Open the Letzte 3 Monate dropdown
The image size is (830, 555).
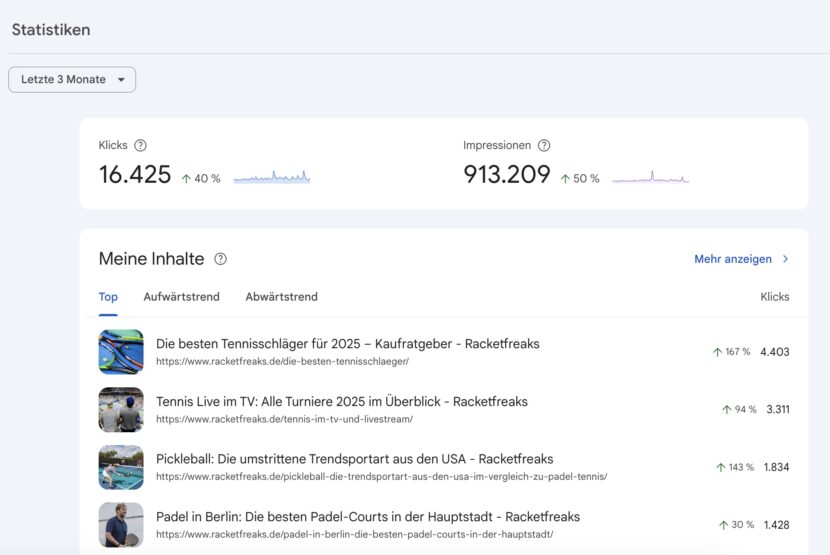pos(72,79)
